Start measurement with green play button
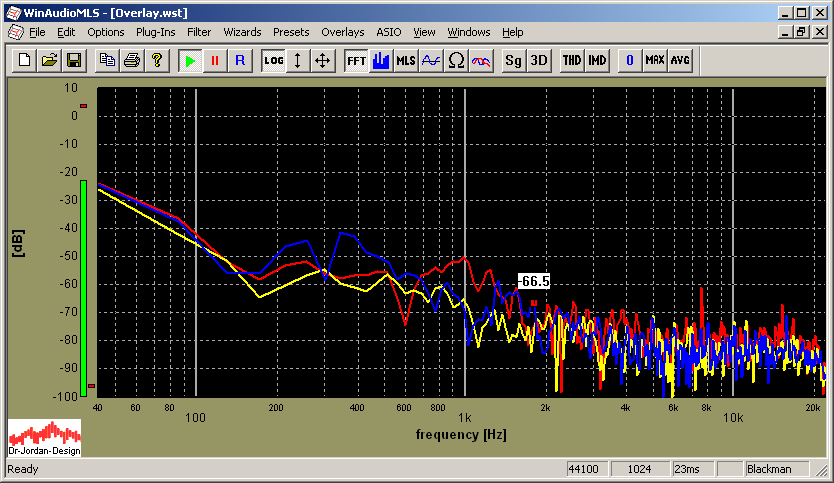 pyautogui.click(x=190, y=60)
